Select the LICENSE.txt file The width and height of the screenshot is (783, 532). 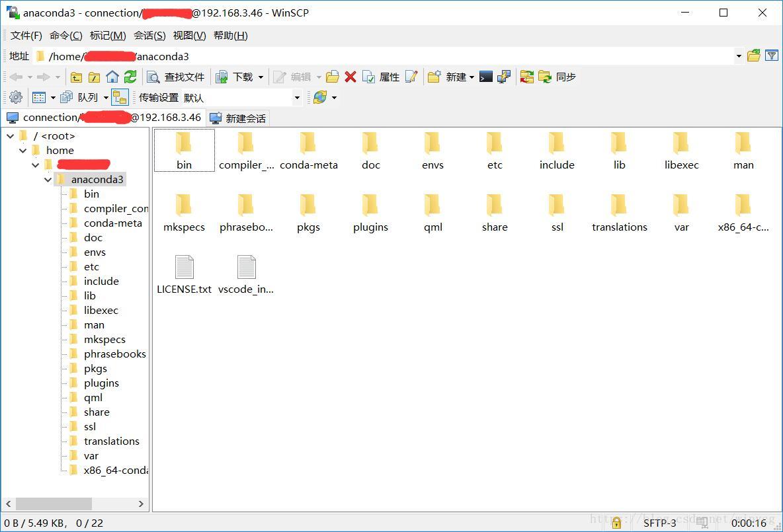coord(184,273)
